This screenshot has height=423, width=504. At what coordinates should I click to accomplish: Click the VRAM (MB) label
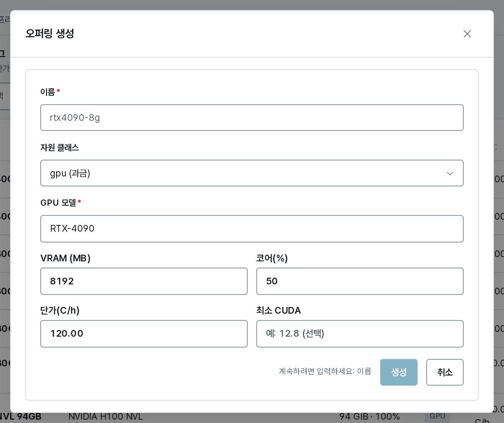click(65, 258)
